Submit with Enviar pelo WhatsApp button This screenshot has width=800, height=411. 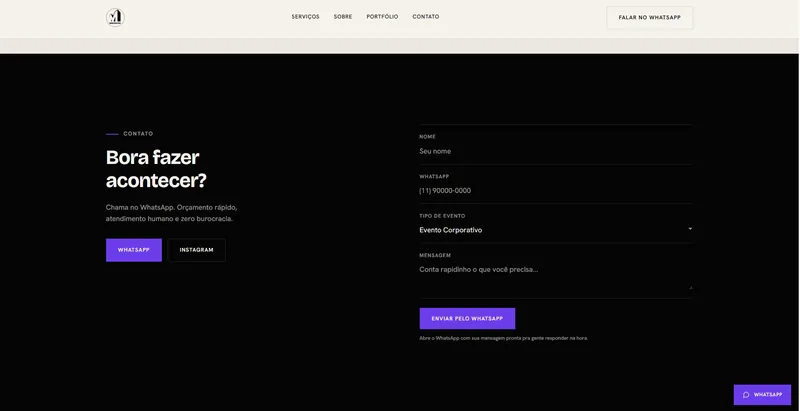[x=467, y=318]
